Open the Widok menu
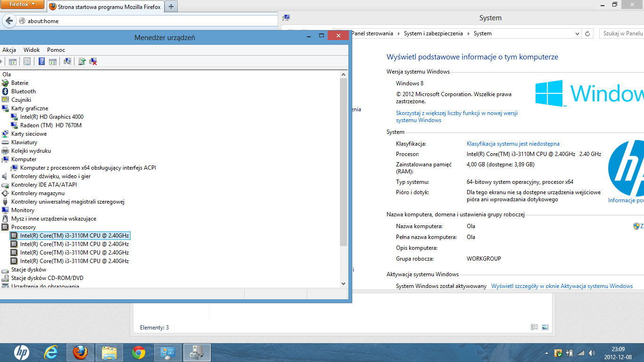 [32, 50]
